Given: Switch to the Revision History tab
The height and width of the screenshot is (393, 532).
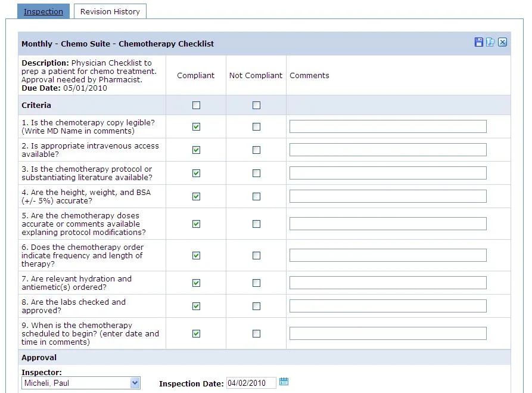Looking at the screenshot, I should pyautogui.click(x=110, y=11).
